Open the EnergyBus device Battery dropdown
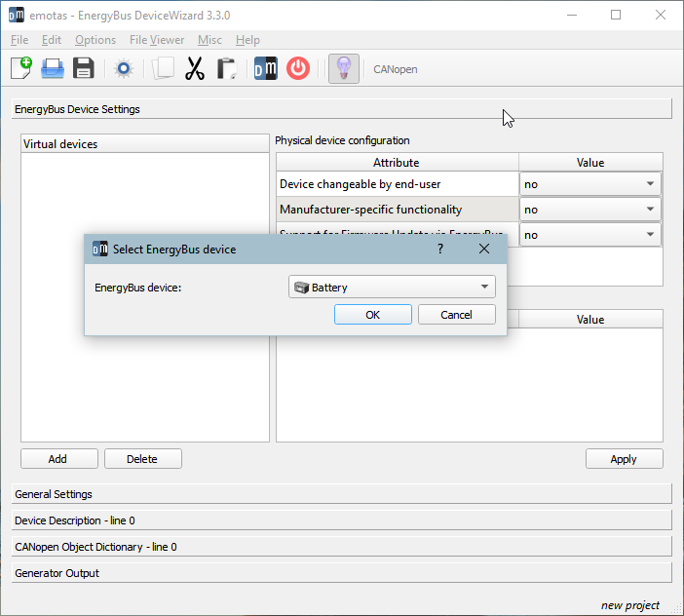 pyautogui.click(x=392, y=287)
